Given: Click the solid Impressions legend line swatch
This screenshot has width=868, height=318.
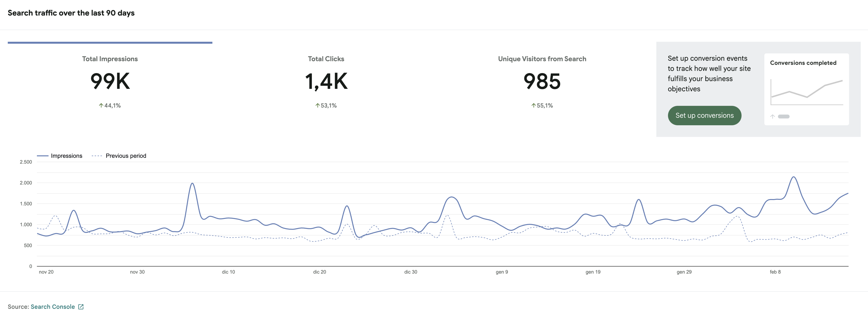Looking at the screenshot, I should pyautogui.click(x=42, y=156).
